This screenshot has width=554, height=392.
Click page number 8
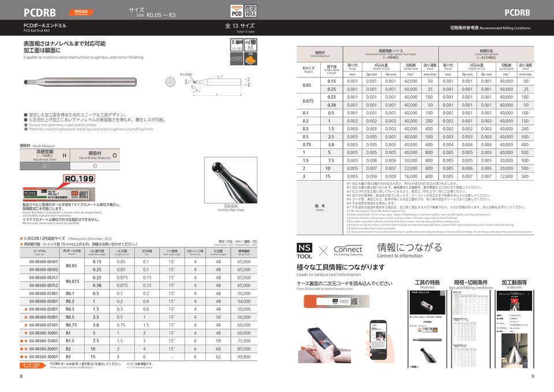click(x=21, y=376)
